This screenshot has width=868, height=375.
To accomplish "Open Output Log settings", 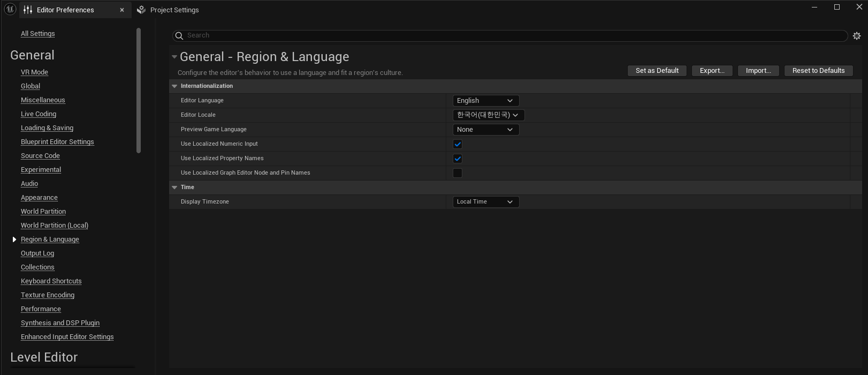I will [x=37, y=253].
